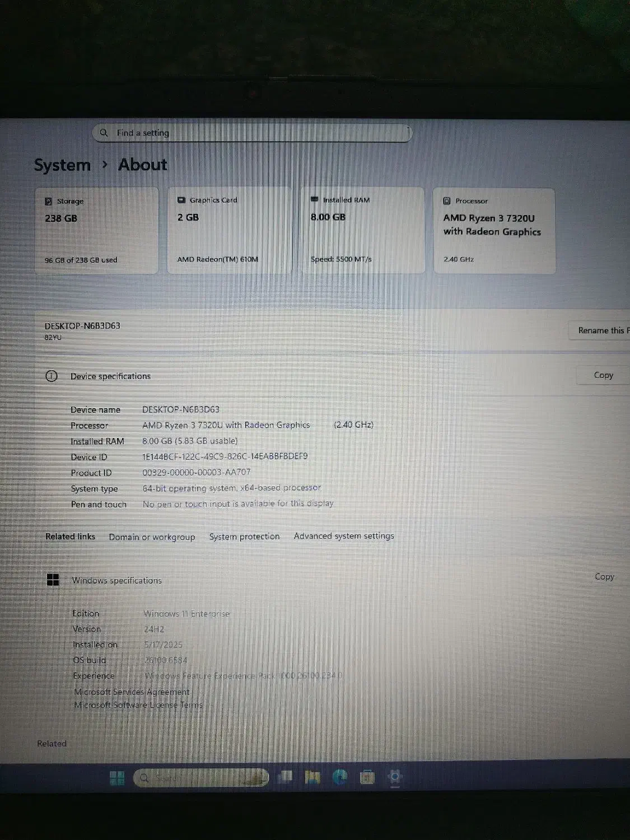Open Microsoft Edge from the taskbar
The width and height of the screenshot is (630, 840).
tap(340, 777)
